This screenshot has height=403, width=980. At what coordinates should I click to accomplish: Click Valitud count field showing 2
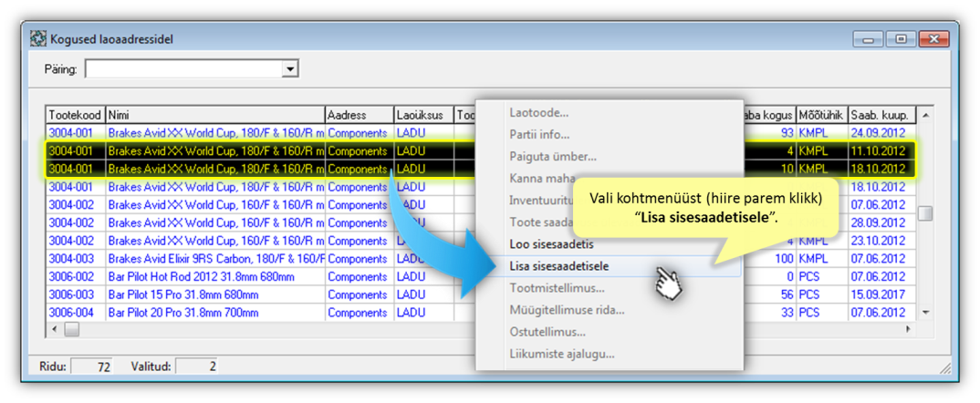(x=197, y=367)
